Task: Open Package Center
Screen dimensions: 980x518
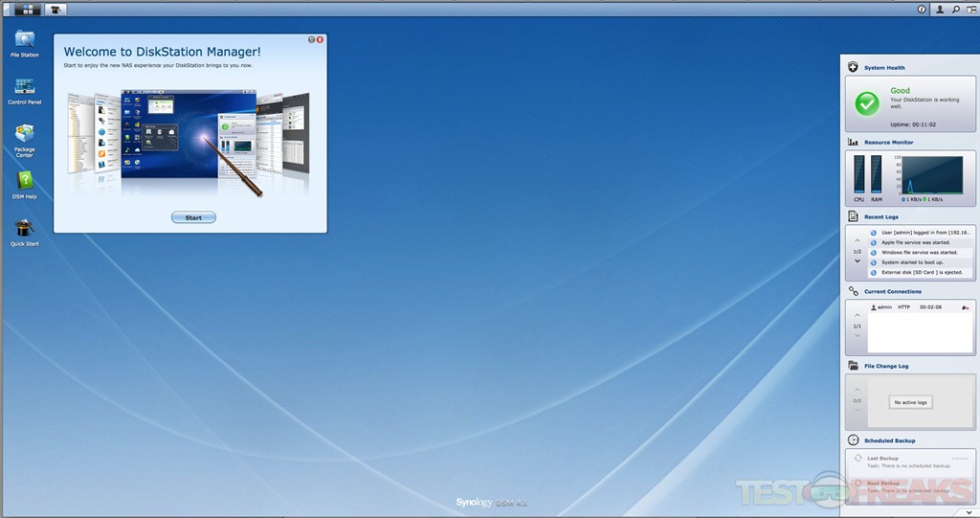Action: (24, 135)
